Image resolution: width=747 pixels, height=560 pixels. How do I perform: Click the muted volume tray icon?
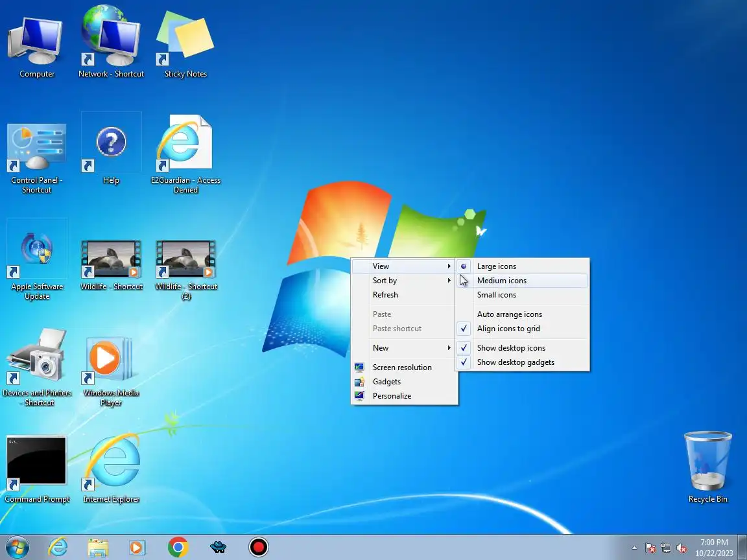[x=682, y=548]
